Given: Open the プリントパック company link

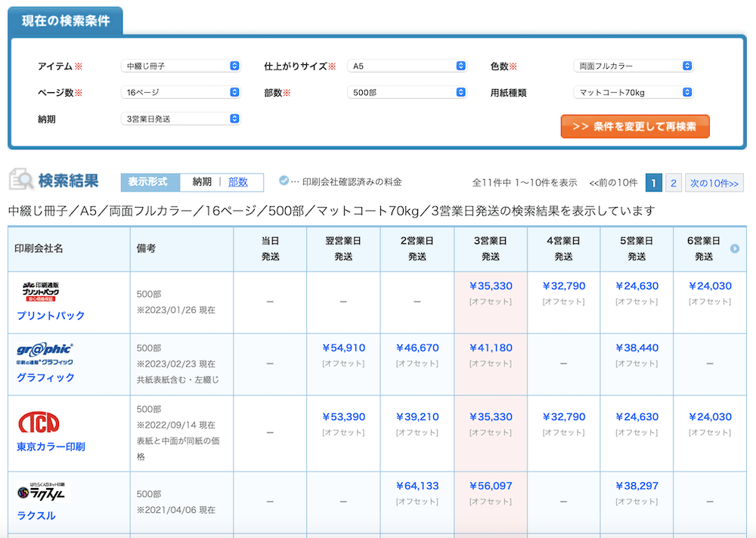Looking at the screenshot, I should [x=51, y=315].
